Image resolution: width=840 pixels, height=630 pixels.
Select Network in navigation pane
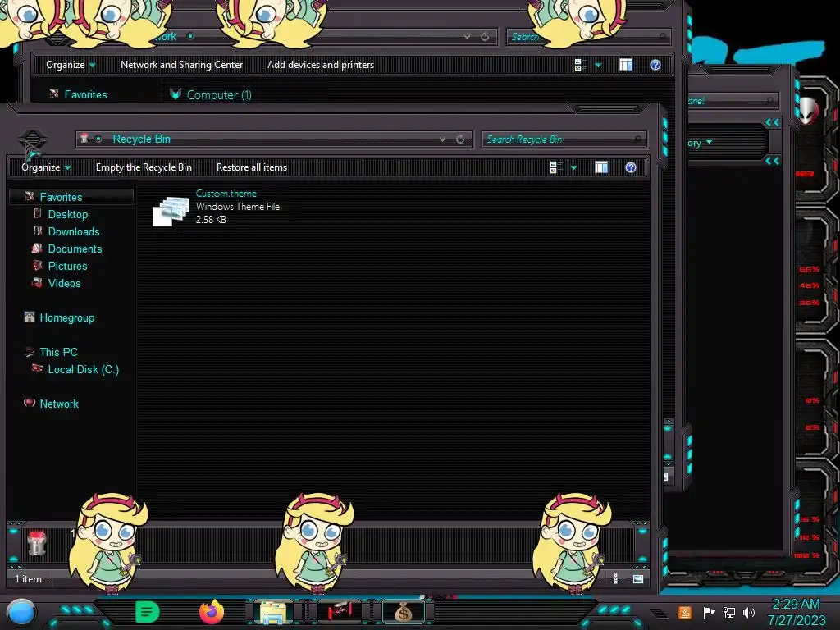[x=59, y=404]
